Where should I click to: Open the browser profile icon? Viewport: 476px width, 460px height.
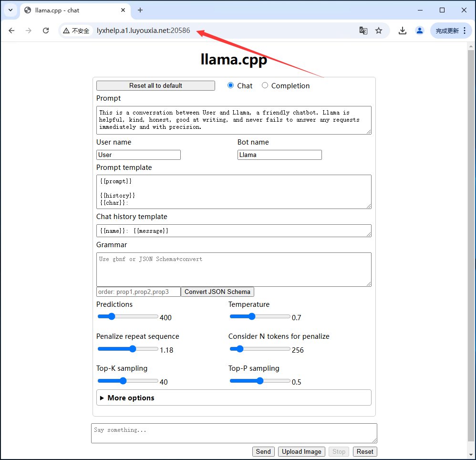pos(420,31)
